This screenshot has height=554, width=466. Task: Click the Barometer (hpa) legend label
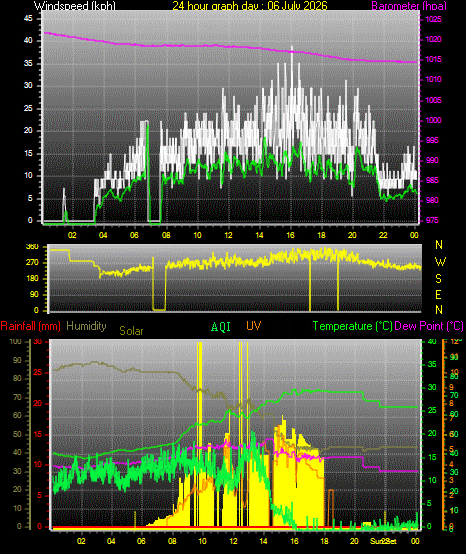click(409, 6)
